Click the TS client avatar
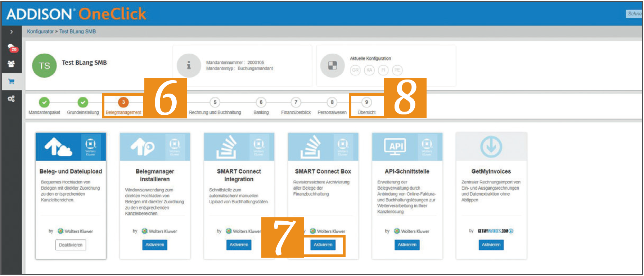 point(44,66)
